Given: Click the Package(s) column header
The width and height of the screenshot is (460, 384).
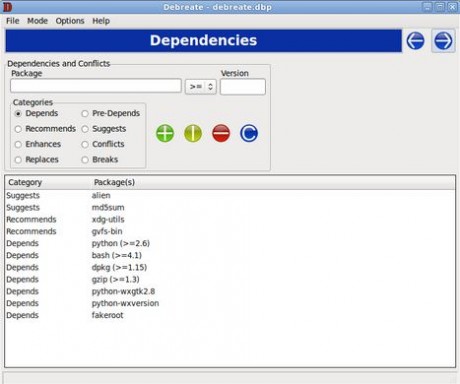Looking at the screenshot, I should 273,182.
